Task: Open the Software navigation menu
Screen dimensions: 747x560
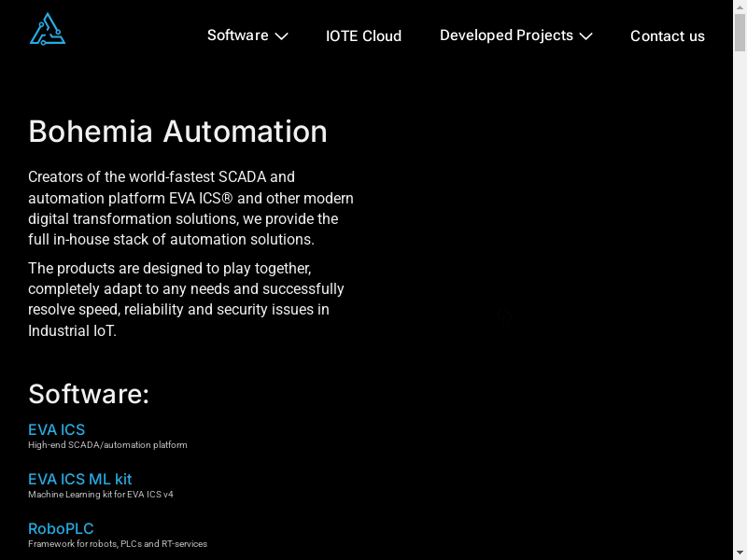Action: pyautogui.click(x=237, y=35)
